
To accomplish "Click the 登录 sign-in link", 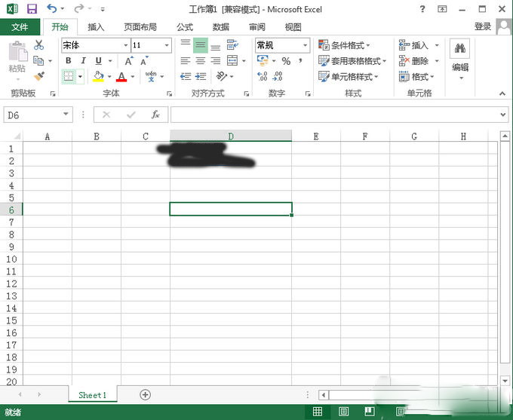I will [x=483, y=26].
